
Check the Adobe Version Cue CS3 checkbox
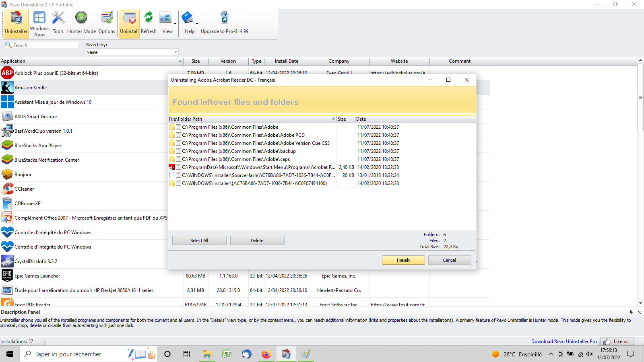click(x=178, y=143)
